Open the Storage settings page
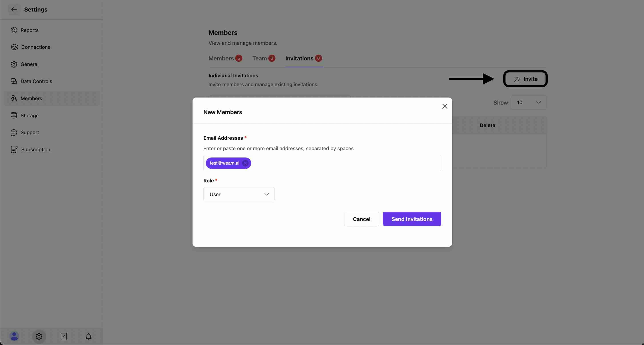Screen dimensions: 644x345 click(29, 116)
